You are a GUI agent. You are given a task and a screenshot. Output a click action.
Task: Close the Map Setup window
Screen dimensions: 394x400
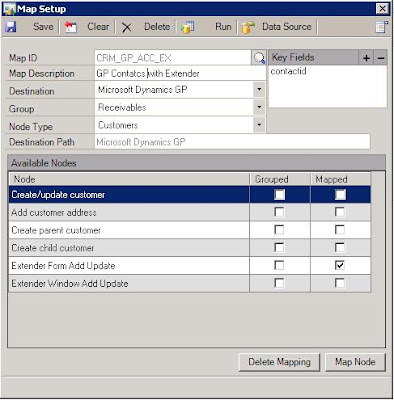coord(382,9)
